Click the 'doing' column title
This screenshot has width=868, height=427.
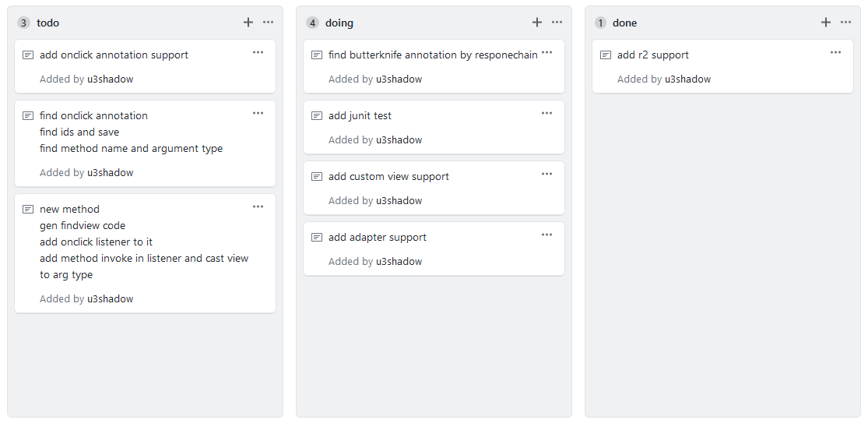click(339, 23)
